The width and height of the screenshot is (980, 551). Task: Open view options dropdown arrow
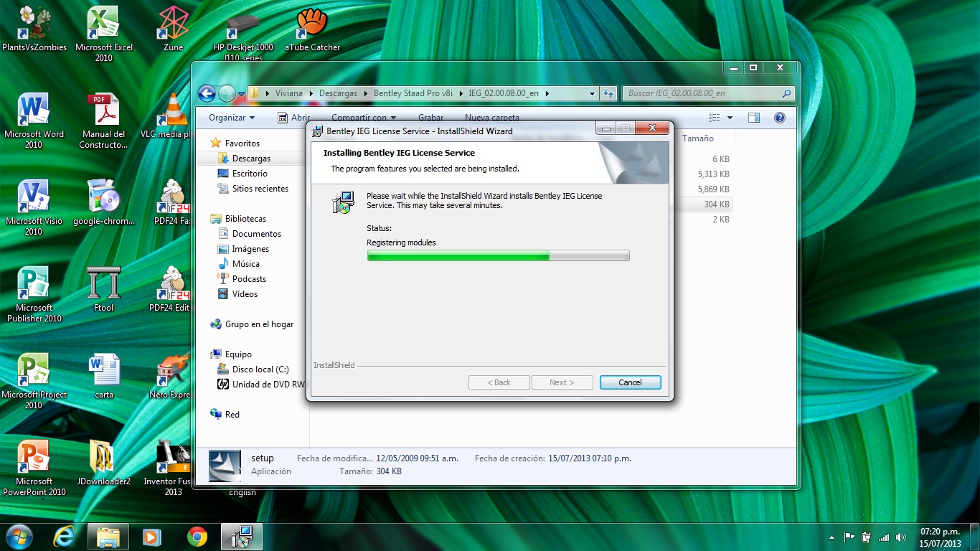[730, 118]
